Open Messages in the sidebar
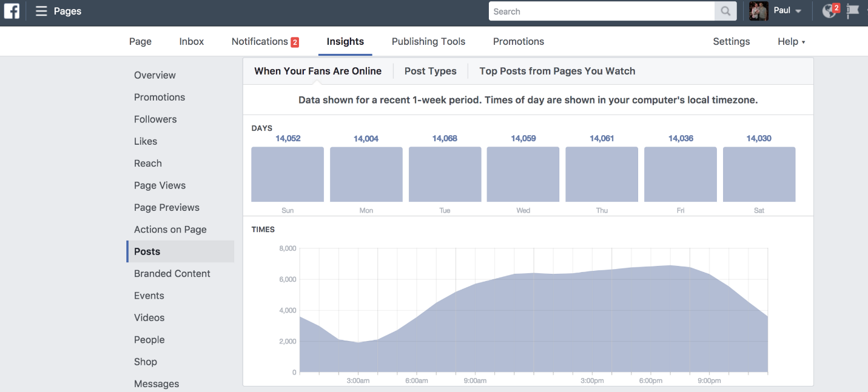The width and height of the screenshot is (868, 392). (x=156, y=384)
